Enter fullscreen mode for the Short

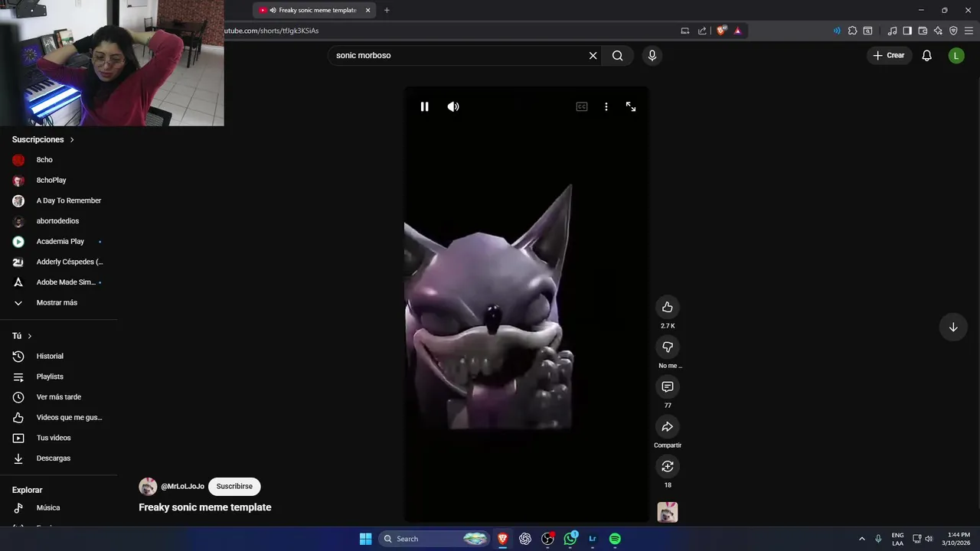(x=631, y=106)
